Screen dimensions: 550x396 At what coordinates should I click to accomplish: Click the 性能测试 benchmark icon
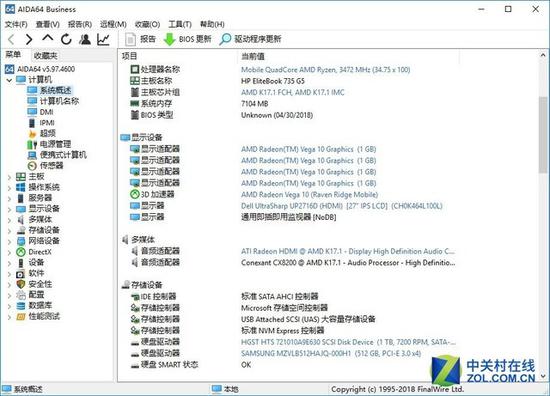pos(21,317)
